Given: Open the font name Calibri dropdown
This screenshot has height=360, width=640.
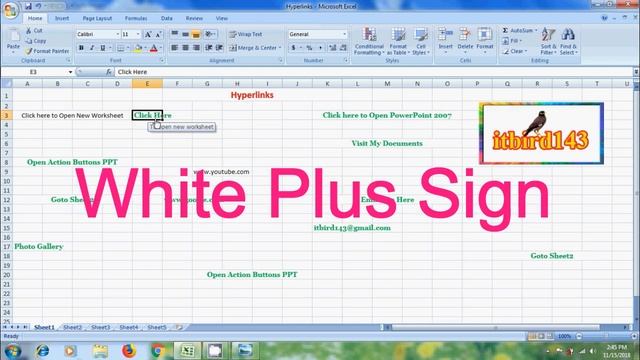Looking at the screenshot, I should tap(118, 34).
